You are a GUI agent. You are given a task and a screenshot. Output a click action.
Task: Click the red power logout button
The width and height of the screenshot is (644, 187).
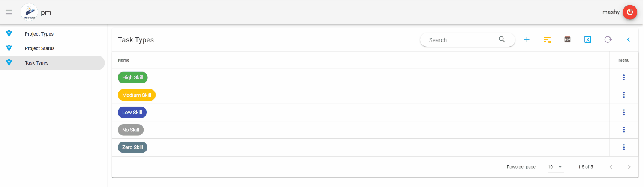[629, 12]
